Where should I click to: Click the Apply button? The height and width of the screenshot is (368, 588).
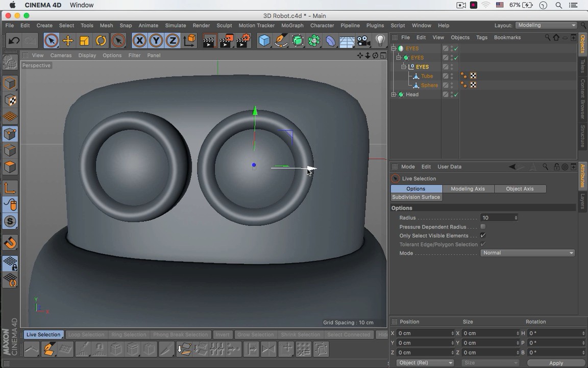(556, 363)
